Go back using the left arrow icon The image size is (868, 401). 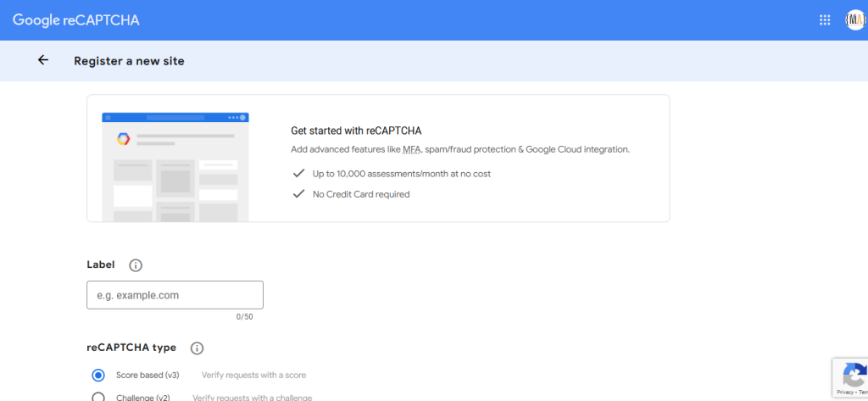coord(43,60)
